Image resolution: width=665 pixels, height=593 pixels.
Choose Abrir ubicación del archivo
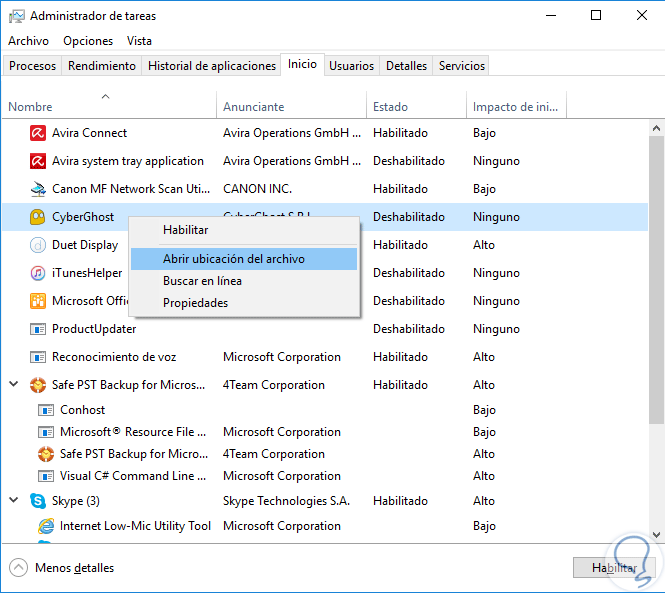pyautogui.click(x=244, y=259)
